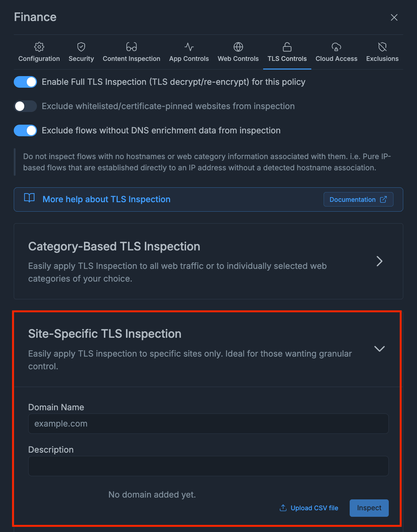Open the TLS Inspection Documentation link
Screen dimensions: 417x532
tap(358, 199)
